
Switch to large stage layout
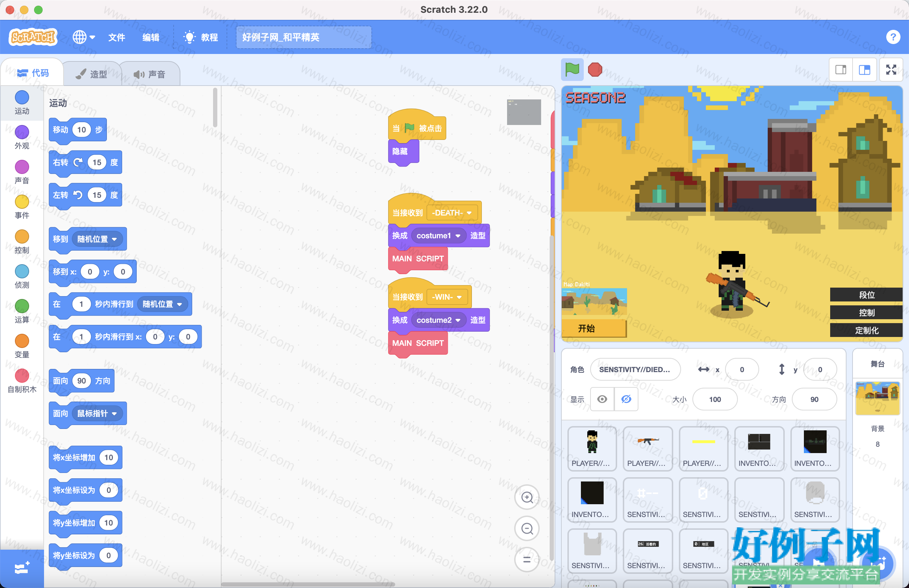864,70
